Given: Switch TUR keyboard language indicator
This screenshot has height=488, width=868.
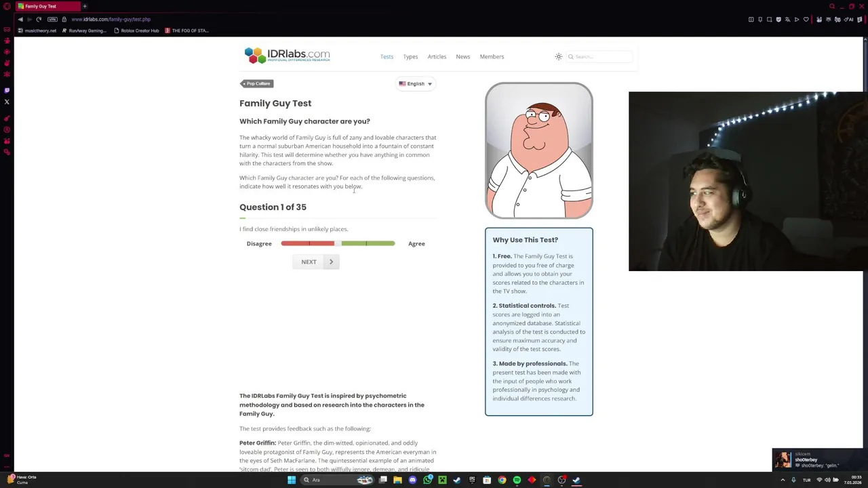Looking at the screenshot, I should pyautogui.click(x=807, y=480).
